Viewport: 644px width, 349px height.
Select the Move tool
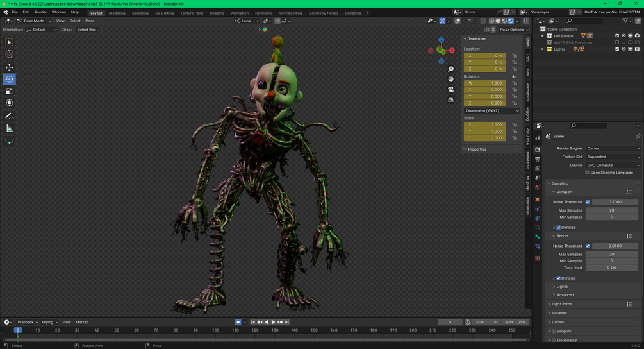click(x=9, y=67)
